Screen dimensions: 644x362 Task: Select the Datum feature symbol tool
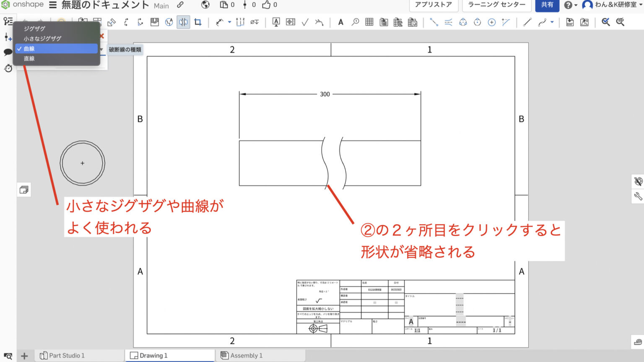pyautogui.click(x=276, y=22)
